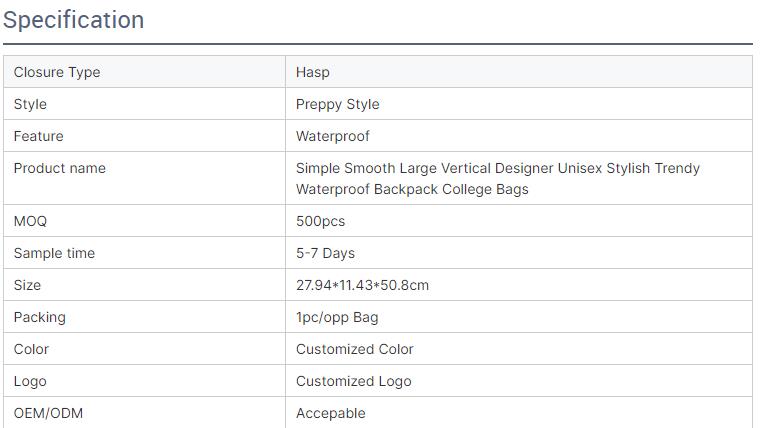Click the 500pcs value
Screen dimensions: 763x428
pos(320,221)
